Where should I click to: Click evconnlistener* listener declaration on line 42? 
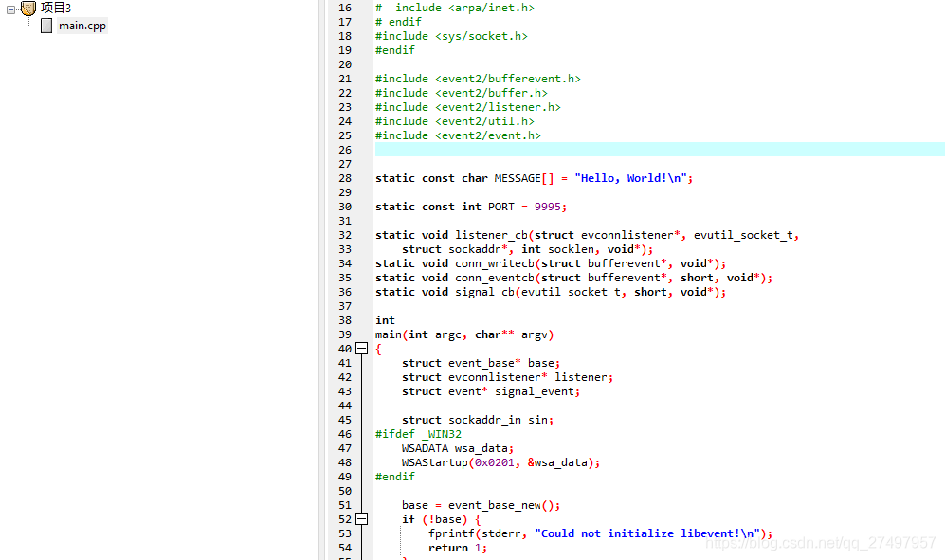[x=507, y=377]
